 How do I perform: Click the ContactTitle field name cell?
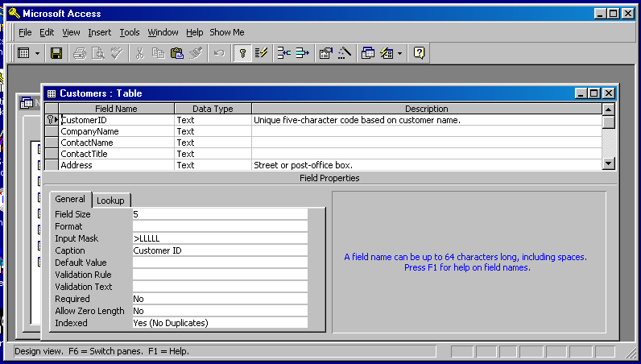[117, 154]
